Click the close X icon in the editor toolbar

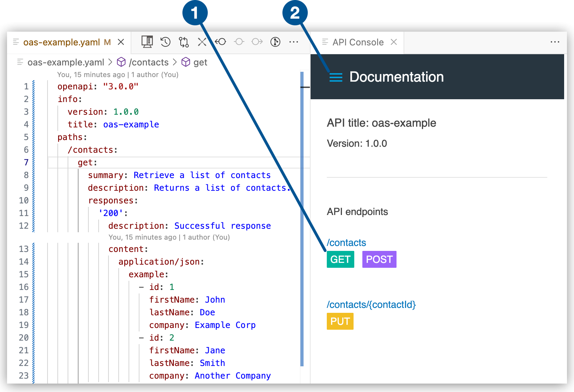pyautogui.click(x=202, y=42)
